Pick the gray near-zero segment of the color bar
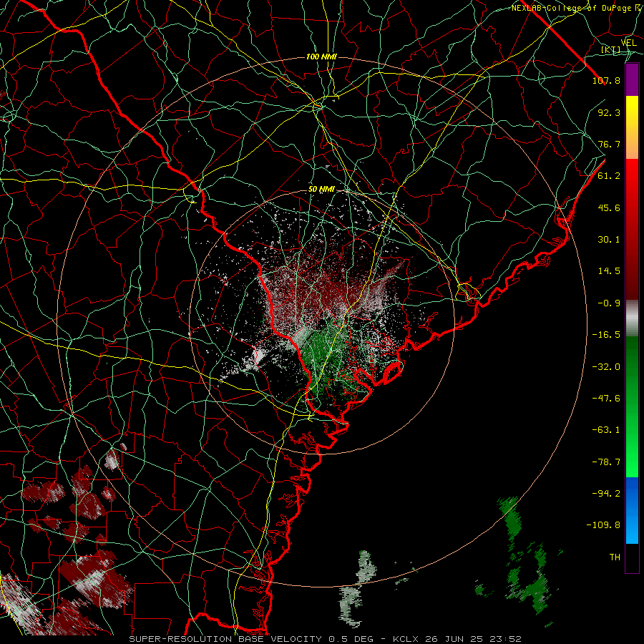The width and height of the screenshot is (644, 644). (632, 318)
